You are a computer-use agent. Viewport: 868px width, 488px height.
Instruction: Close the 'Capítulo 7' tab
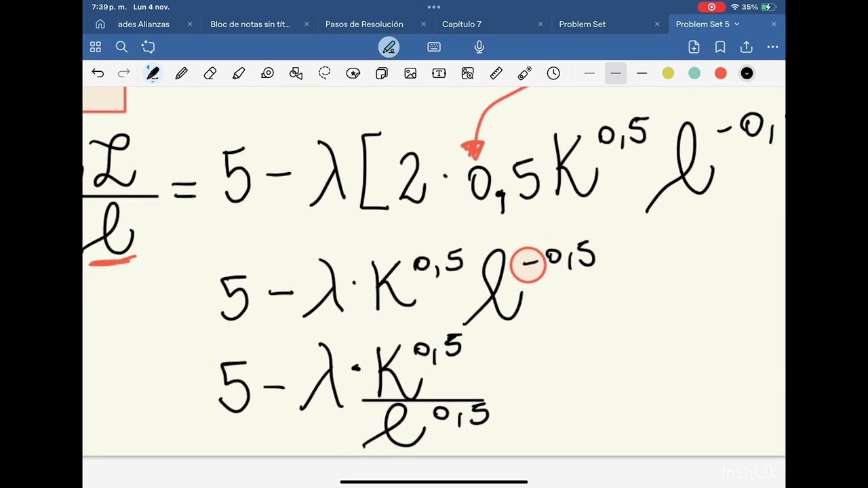[x=540, y=24]
